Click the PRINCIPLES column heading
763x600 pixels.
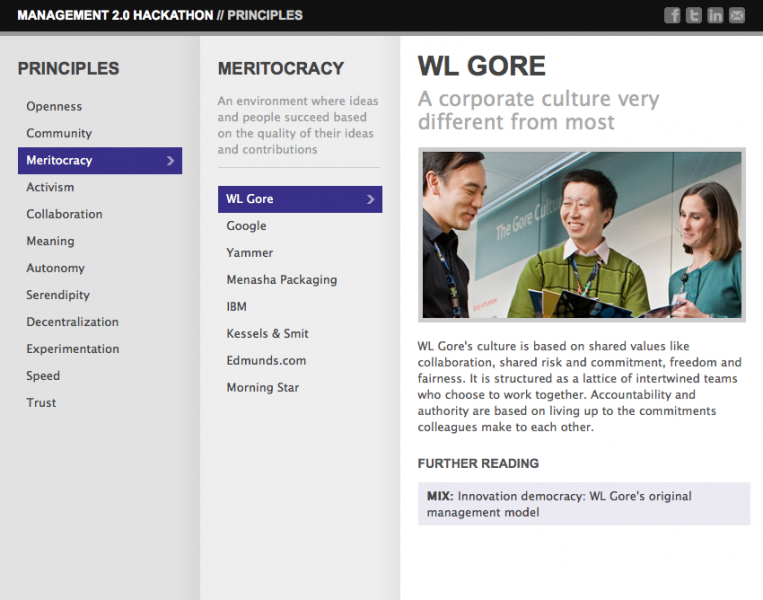[x=69, y=69]
